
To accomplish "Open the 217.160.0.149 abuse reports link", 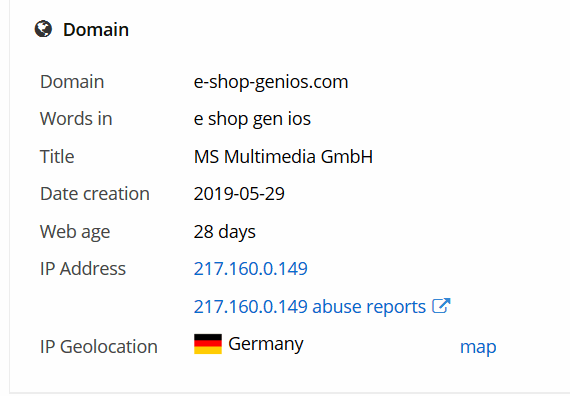I will (x=310, y=307).
